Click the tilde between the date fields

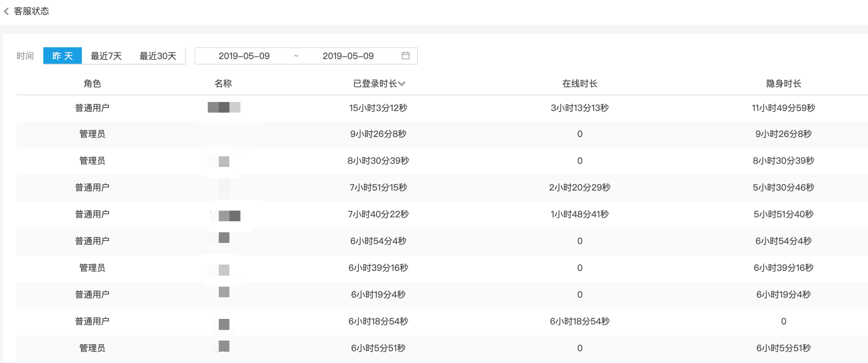click(296, 56)
